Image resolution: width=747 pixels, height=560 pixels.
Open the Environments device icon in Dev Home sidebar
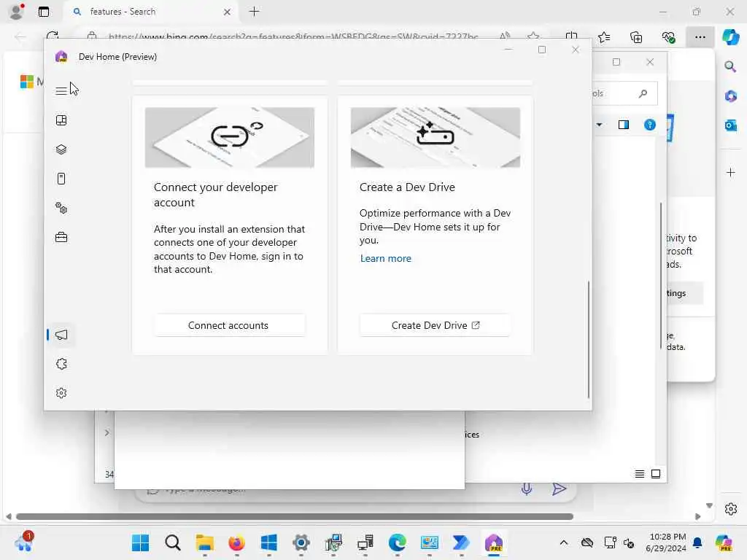pos(61,179)
